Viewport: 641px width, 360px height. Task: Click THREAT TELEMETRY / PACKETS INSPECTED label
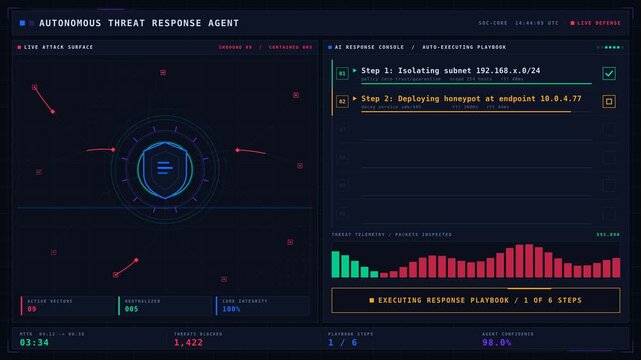[x=392, y=235]
